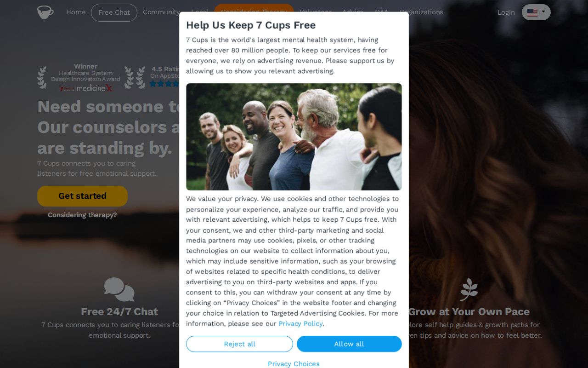Select Home in the navigation bar

click(76, 12)
